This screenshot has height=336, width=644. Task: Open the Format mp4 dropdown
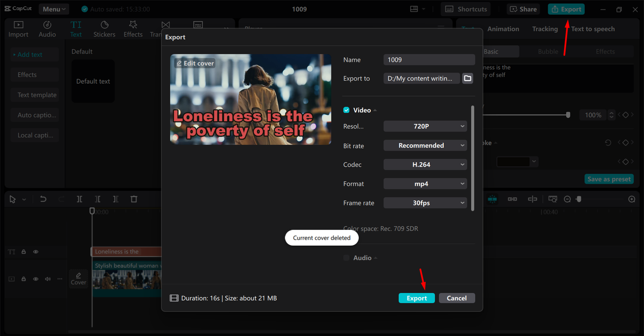coord(425,184)
